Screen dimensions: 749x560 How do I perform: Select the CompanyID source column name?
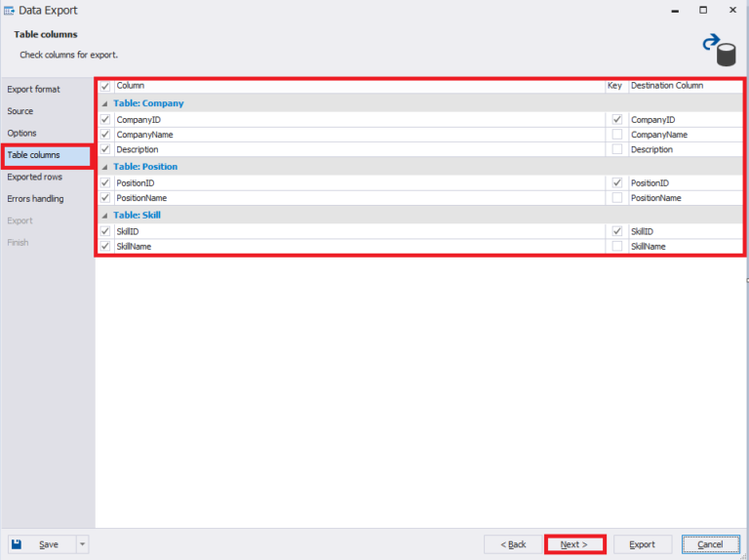(x=138, y=119)
